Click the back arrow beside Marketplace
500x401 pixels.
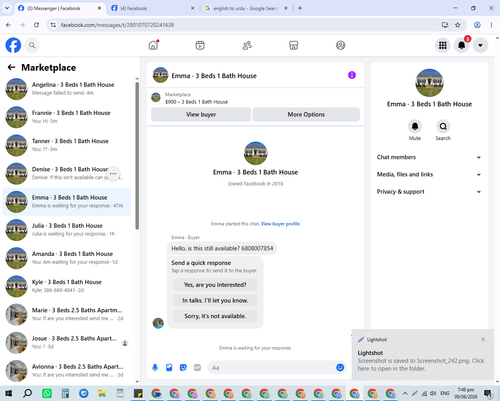(11, 67)
